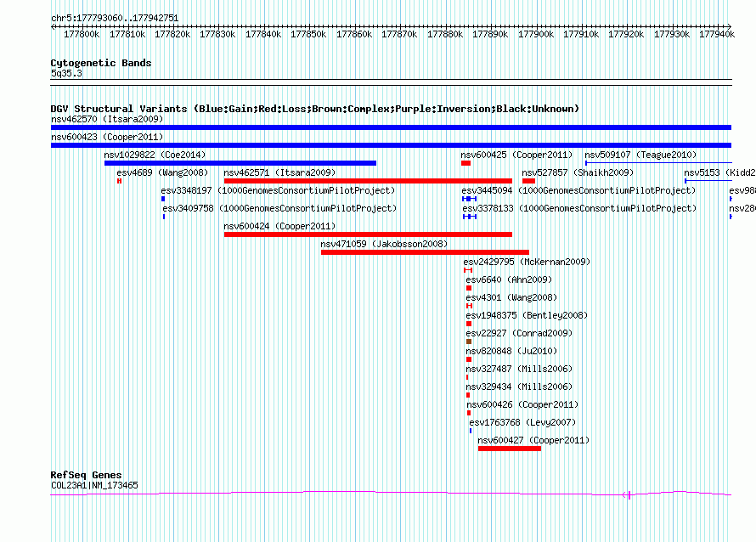Image resolution: width=756 pixels, height=542 pixels.
Task: Click the red bar under nsv600424
Action: [x=368, y=234]
